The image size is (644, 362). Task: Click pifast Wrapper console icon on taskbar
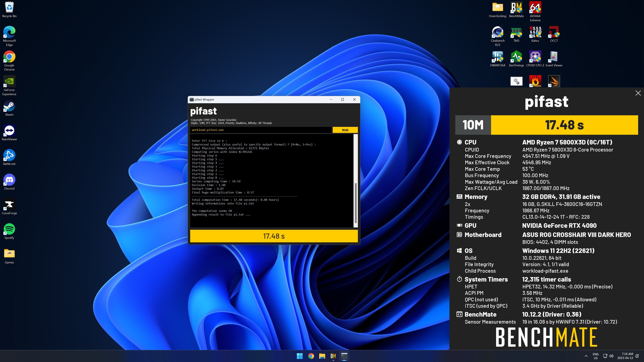click(344, 356)
